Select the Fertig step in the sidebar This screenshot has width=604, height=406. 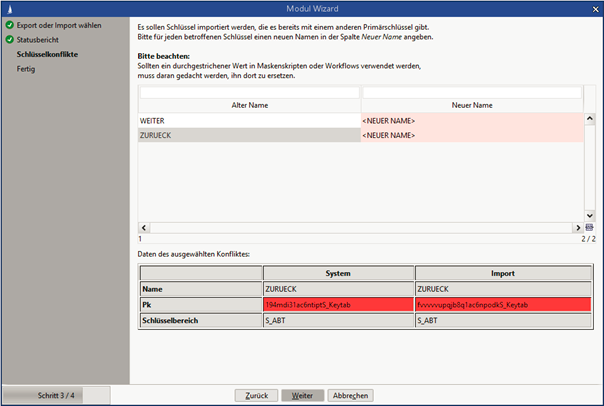pos(26,69)
